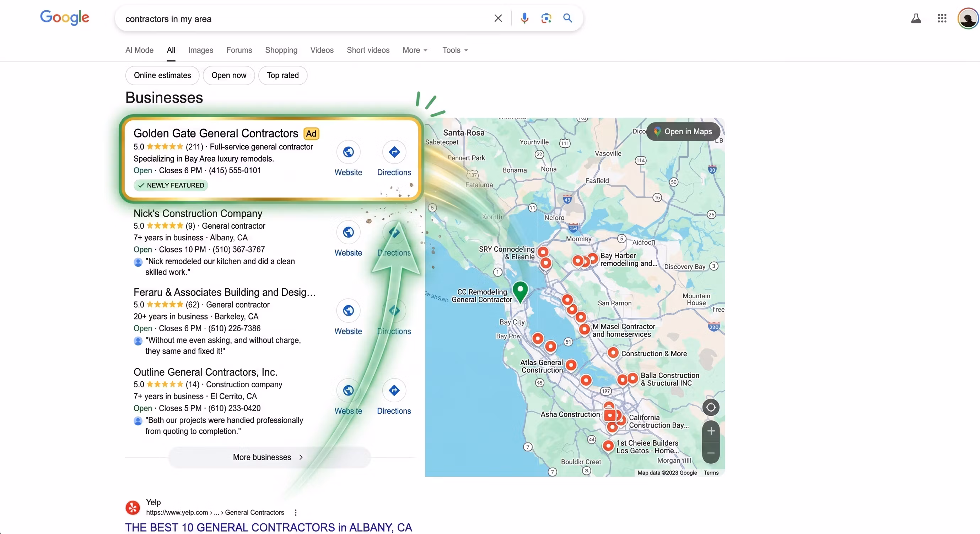Open Website icon for Feraru & Associates
The width and height of the screenshot is (980, 534).
coord(348,311)
